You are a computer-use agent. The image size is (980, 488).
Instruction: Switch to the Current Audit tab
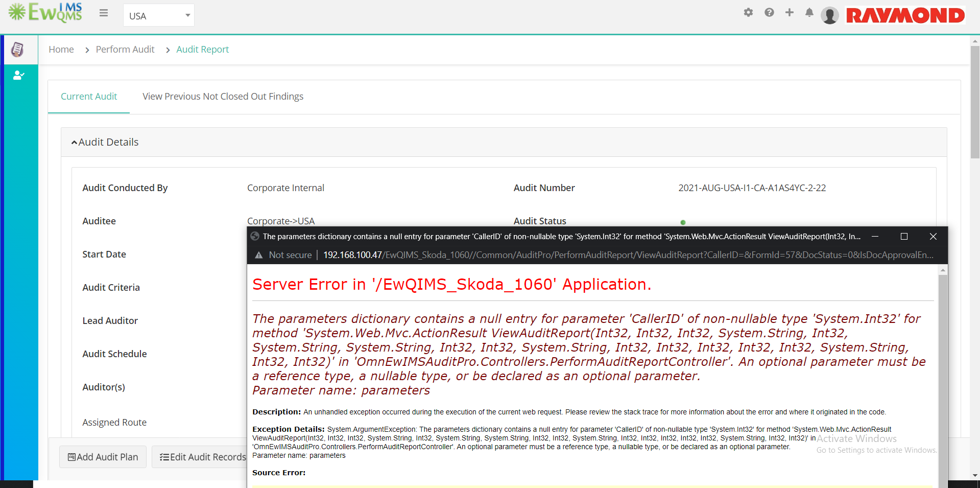point(89,97)
